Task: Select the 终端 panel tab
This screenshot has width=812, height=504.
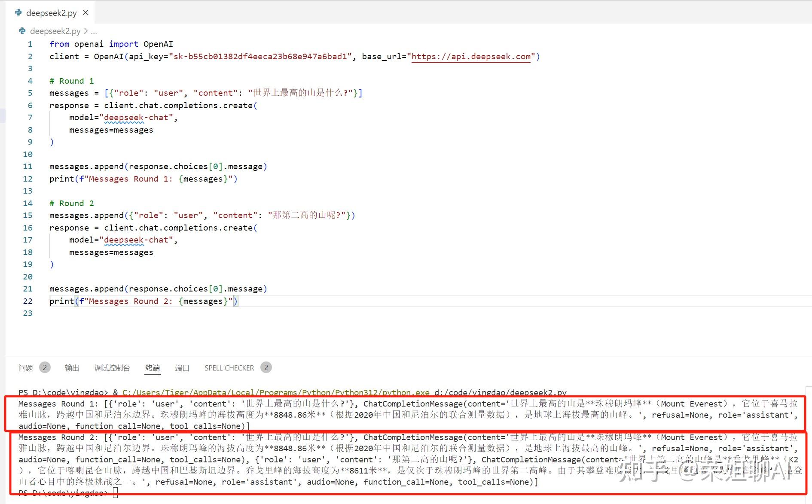Action: (153, 368)
